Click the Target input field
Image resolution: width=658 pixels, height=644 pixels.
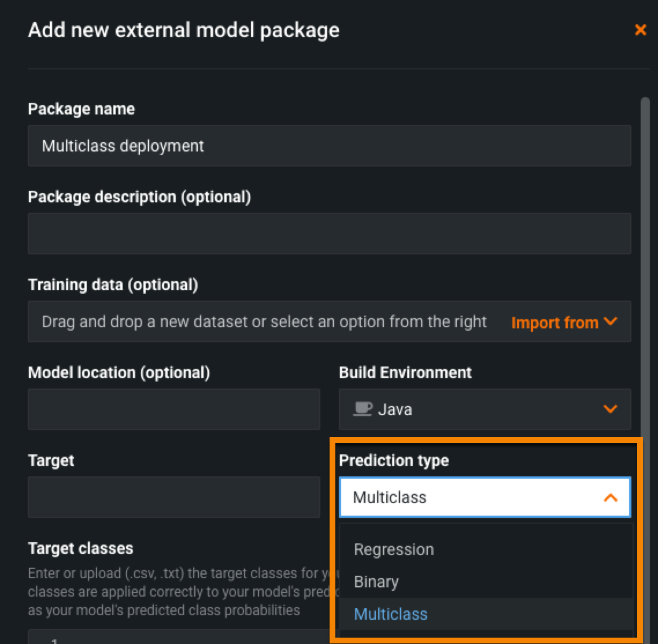(x=173, y=497)
